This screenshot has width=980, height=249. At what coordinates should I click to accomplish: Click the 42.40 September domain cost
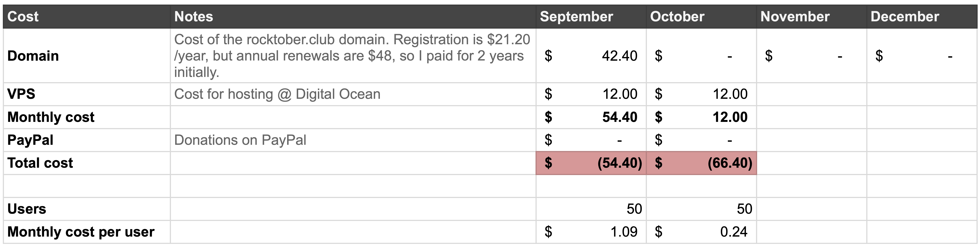coord(591,56)
